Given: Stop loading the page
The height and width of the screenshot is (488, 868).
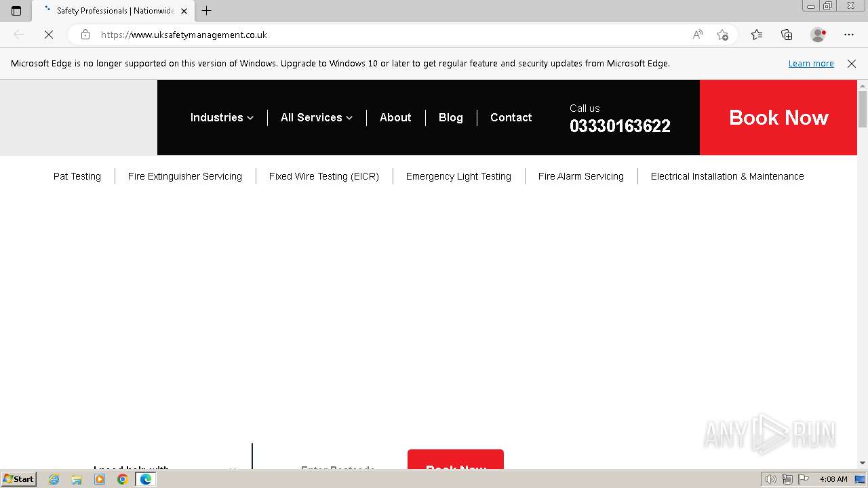Looking at the screenshot, I should [49, 35].
